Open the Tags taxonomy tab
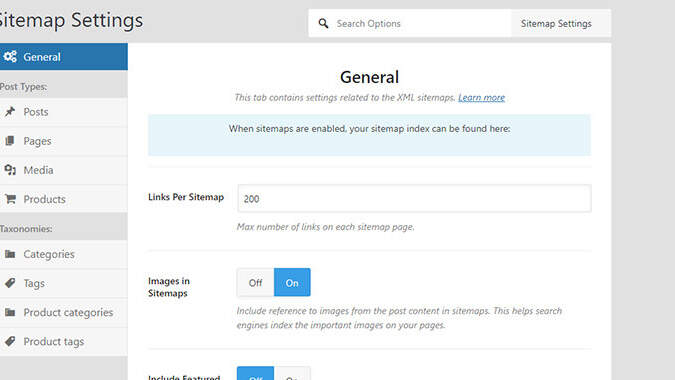This screenshot has width=675, height=380. (64, 284)
